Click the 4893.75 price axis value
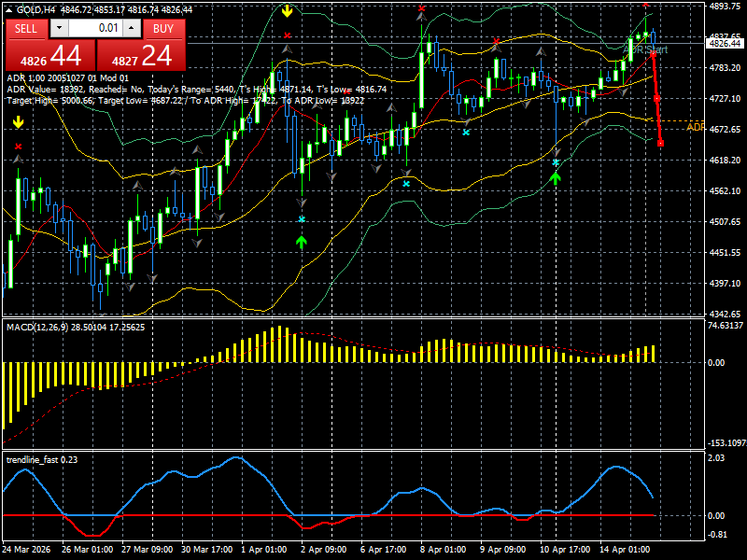This screenshot has width=747, height=560. pyautogui.click(x=725, y=7)
